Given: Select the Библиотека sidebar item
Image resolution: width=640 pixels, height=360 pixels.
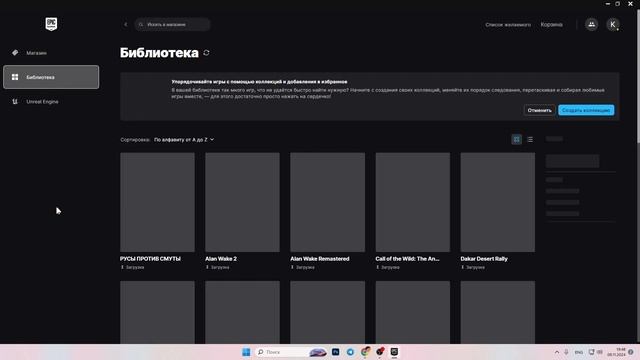Looking at the screenshot, I should point(51,77).
